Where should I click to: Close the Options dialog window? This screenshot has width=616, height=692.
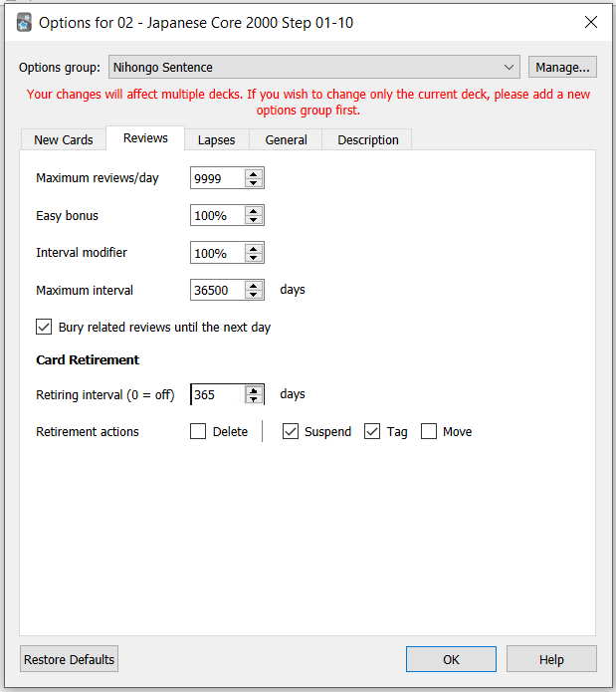click(591, 22)
